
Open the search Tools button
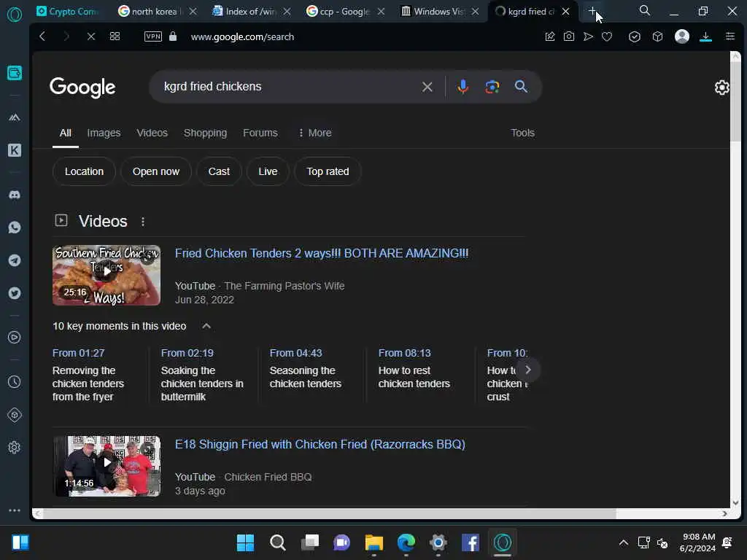click(x=522, y=133)
